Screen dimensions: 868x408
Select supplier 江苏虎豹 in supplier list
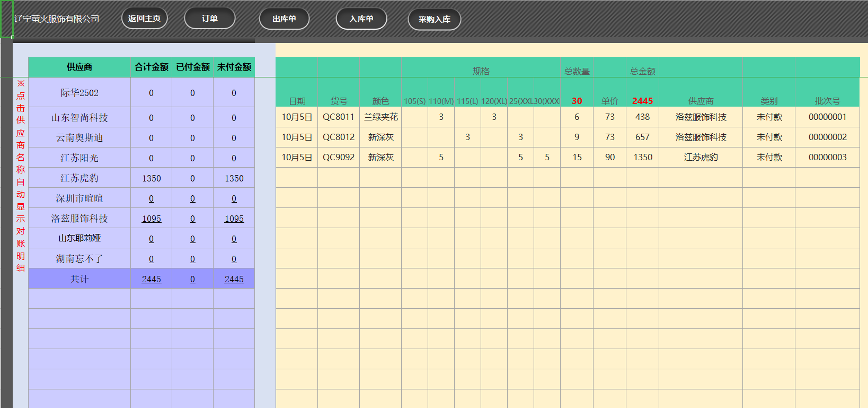(79, 178)
